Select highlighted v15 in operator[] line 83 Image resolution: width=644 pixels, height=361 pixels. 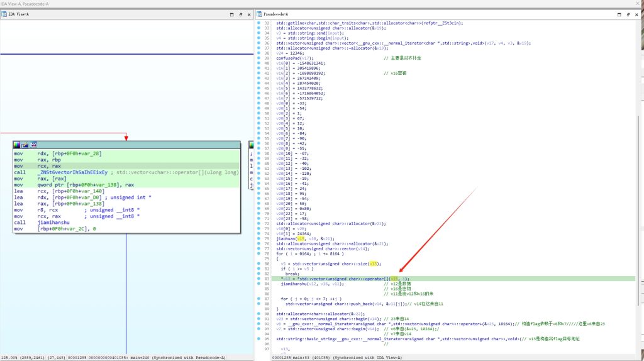tap(394, 279)
